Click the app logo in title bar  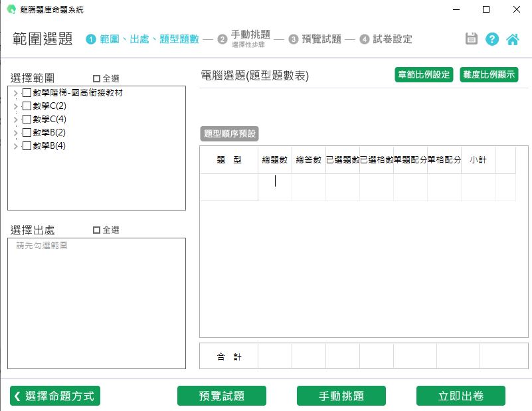11,10
